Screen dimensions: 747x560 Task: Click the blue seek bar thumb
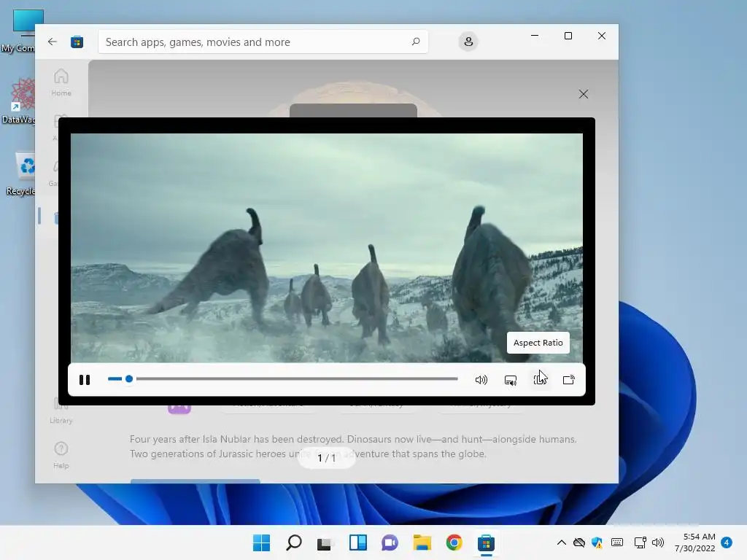128,378
